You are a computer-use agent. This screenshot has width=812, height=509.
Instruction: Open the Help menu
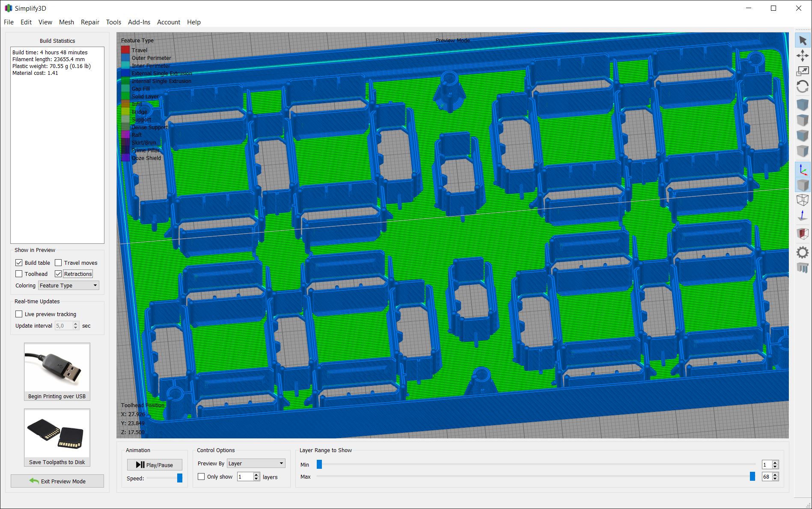coord(194,22)
